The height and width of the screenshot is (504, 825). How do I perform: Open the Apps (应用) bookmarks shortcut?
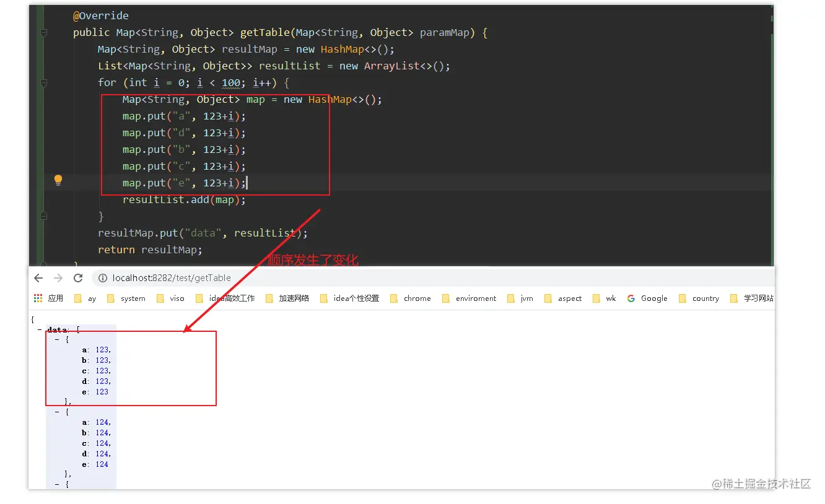(x=49, y=298)
